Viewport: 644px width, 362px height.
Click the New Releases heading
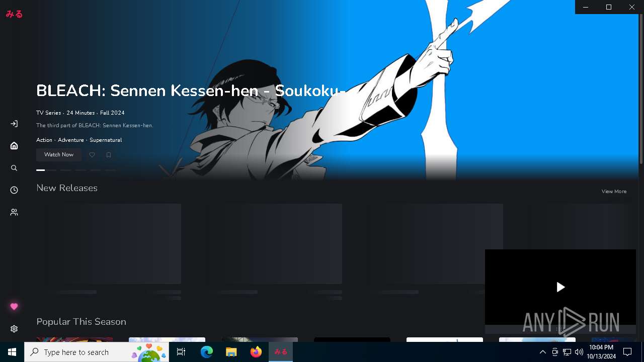[x=67, y=188]
